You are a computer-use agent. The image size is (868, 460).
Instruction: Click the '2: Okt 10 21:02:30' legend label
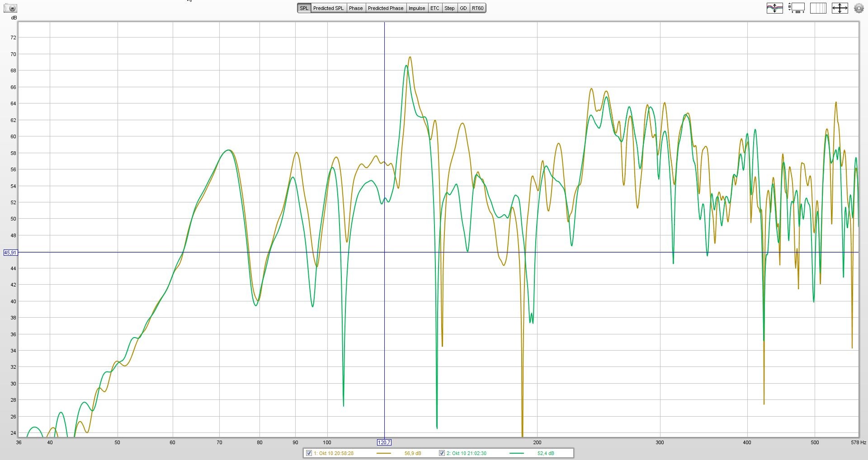click(x=467, y=453)
